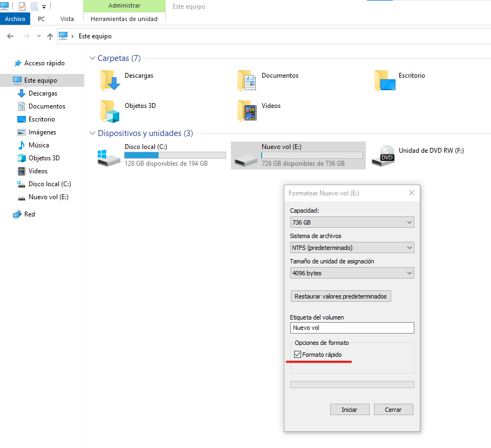Open the Tamaño de unidad de asignación dropdown
491x448 pixels.
[x=352, y=273]
